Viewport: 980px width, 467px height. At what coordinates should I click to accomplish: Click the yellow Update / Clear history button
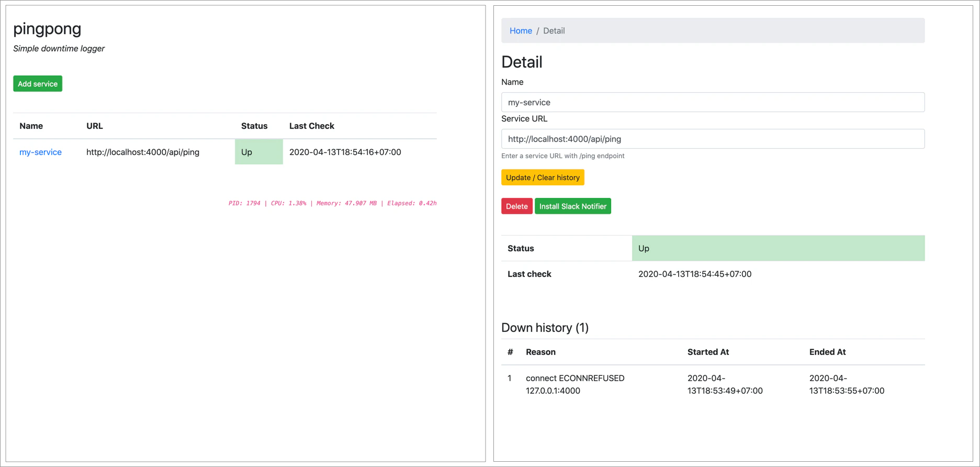543,177
